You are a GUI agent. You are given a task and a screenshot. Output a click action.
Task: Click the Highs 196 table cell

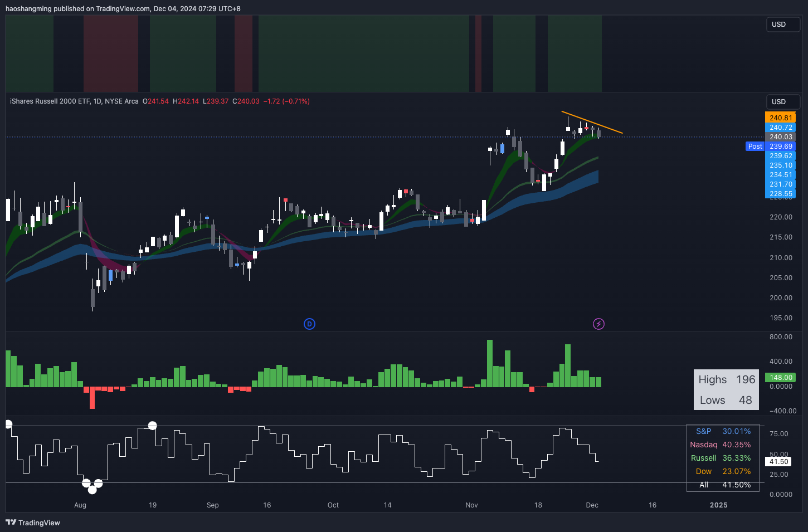(x=727, y=379)
